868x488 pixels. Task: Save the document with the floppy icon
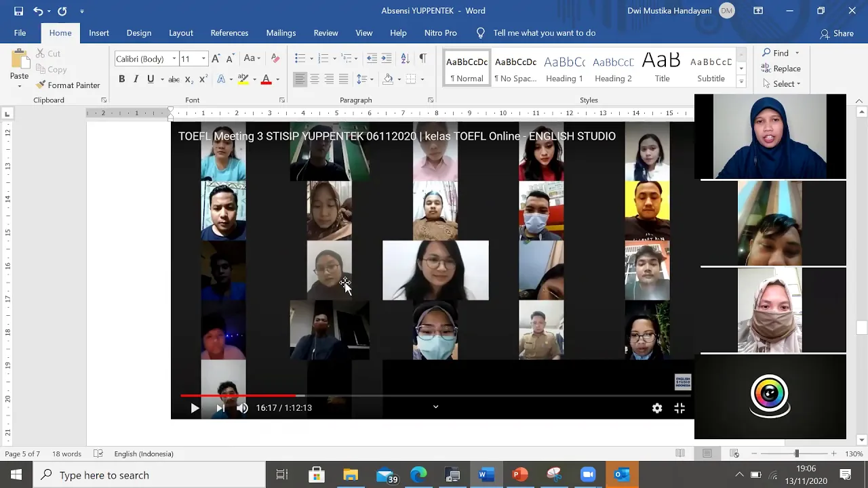(x=18, y=11)
